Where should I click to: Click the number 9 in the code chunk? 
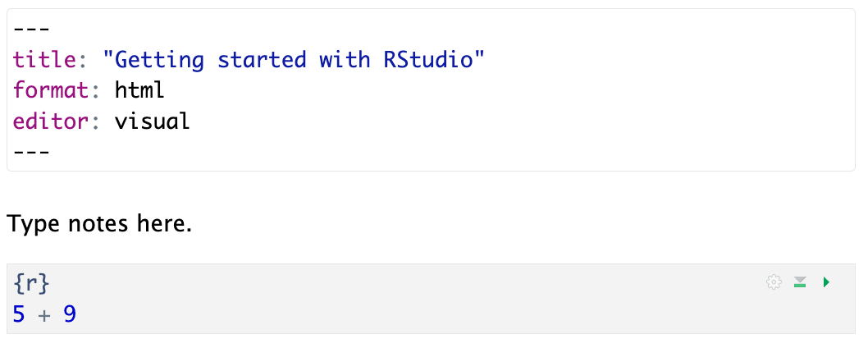[70, 314]
